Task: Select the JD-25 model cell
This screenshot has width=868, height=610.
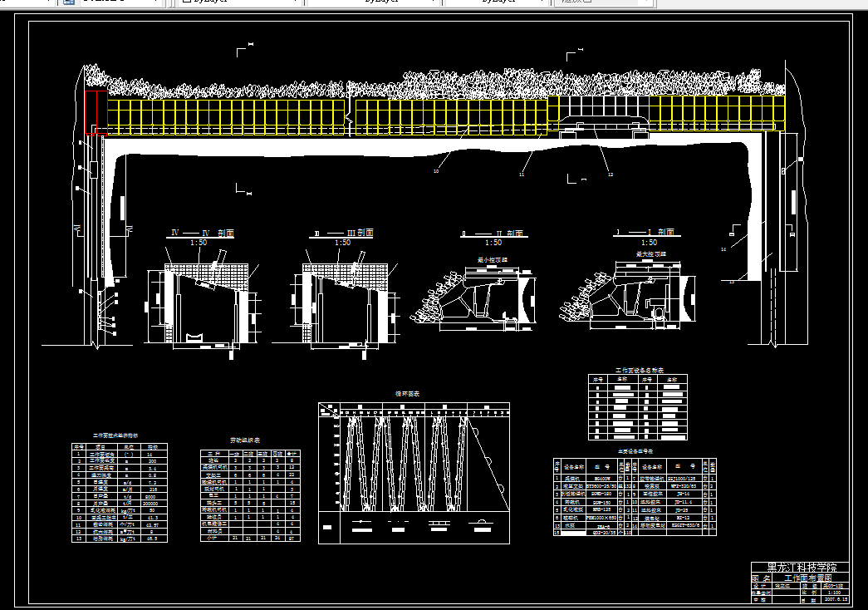Action: click(684, 509)
